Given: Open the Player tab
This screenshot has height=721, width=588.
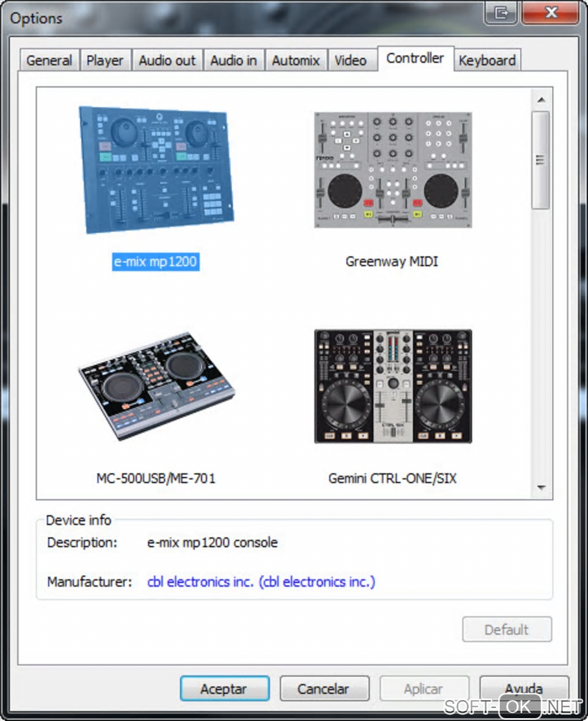Looking at the screenshot, I should click(105, 61).
